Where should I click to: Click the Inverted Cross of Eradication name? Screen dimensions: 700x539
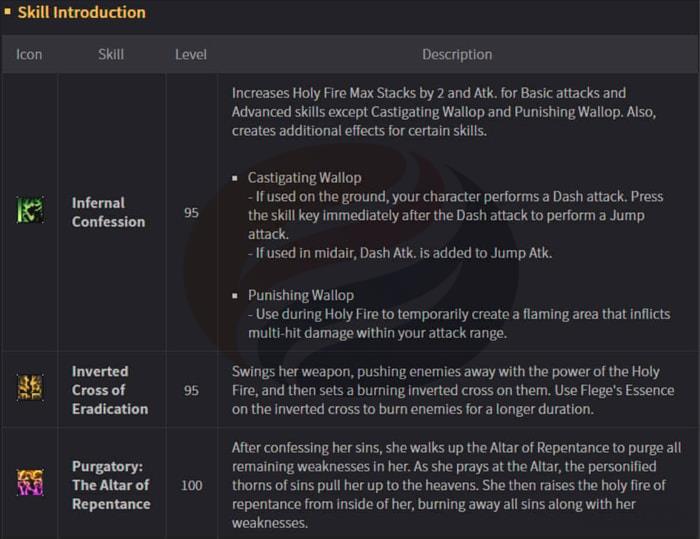pyautogui.click(x=109, y=390)
